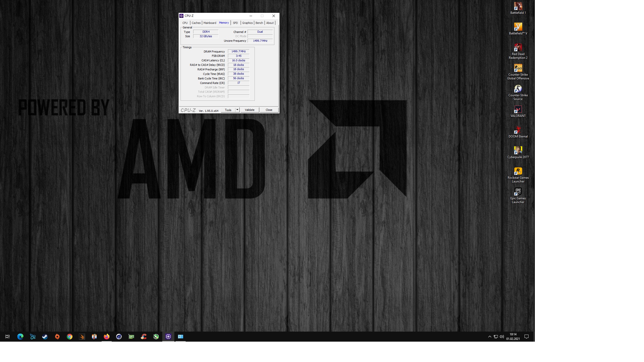Click the taskbar clock and date
Viewport: 644px width, 362px height.
pos(513,337)
